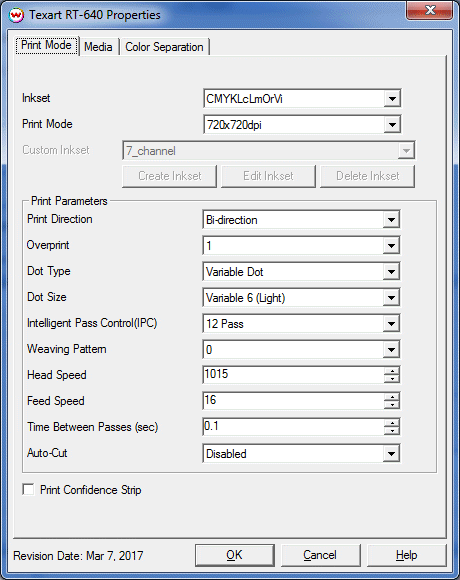Decrease Time Between Passes with down arrow

coord(392,431)
